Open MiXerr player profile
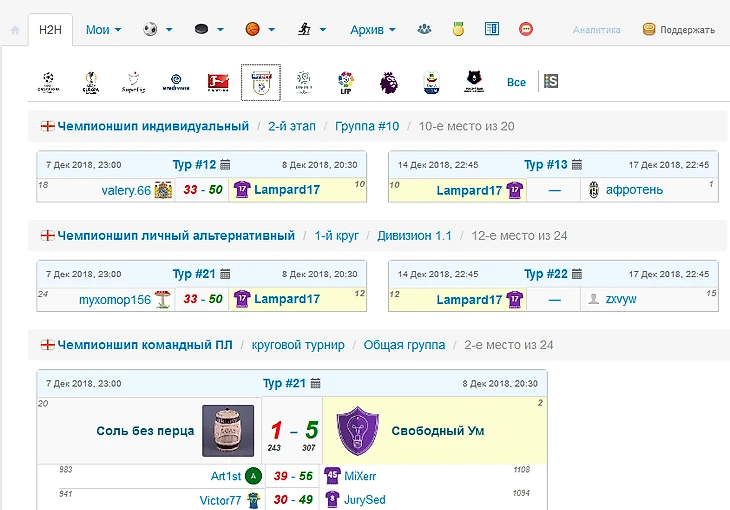730x510 pixels. (x=360, y=476)
